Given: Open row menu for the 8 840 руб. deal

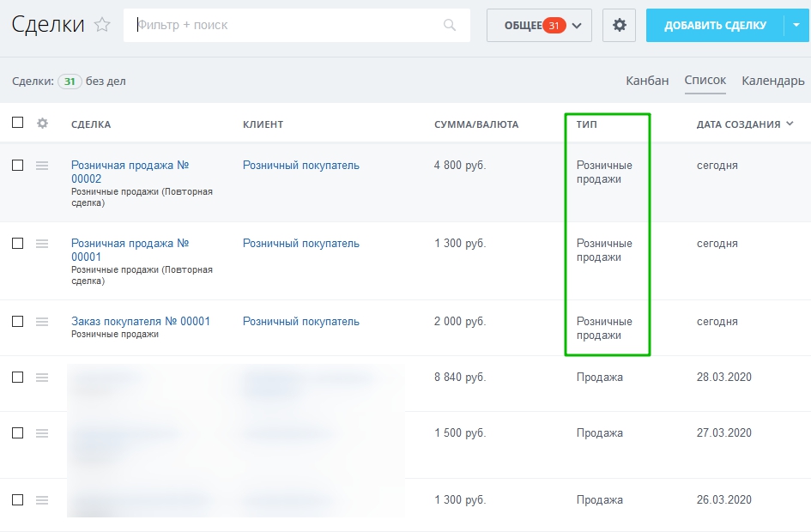Looking at the screenshot, I should pyautogui.click(x=42, y=378).
